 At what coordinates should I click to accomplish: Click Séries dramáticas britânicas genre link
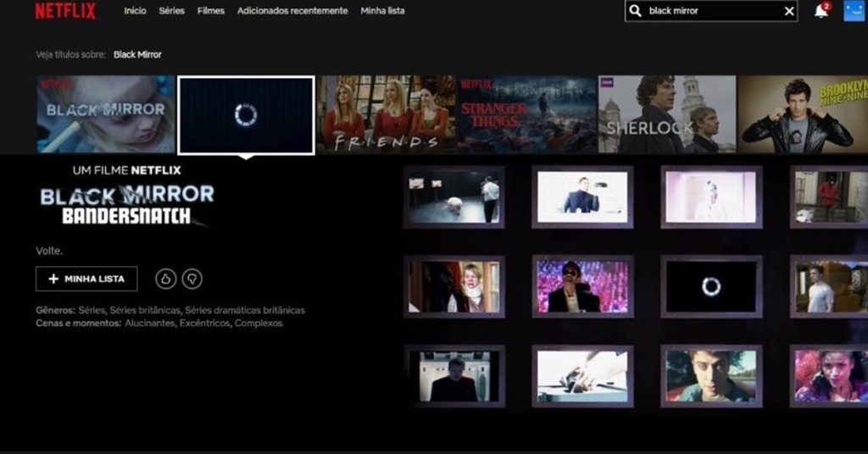[x=245, y=310]
